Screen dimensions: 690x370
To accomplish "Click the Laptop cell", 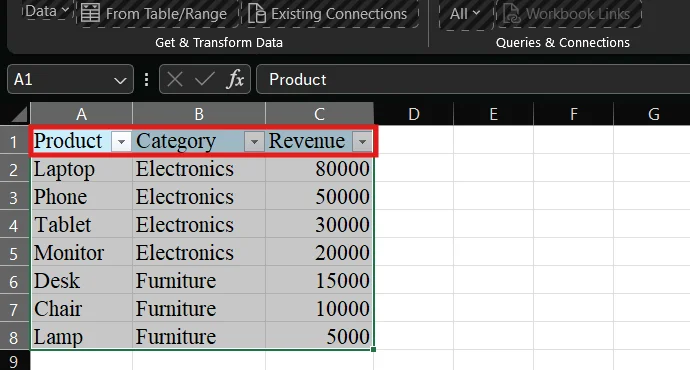I will click(81, 169).
